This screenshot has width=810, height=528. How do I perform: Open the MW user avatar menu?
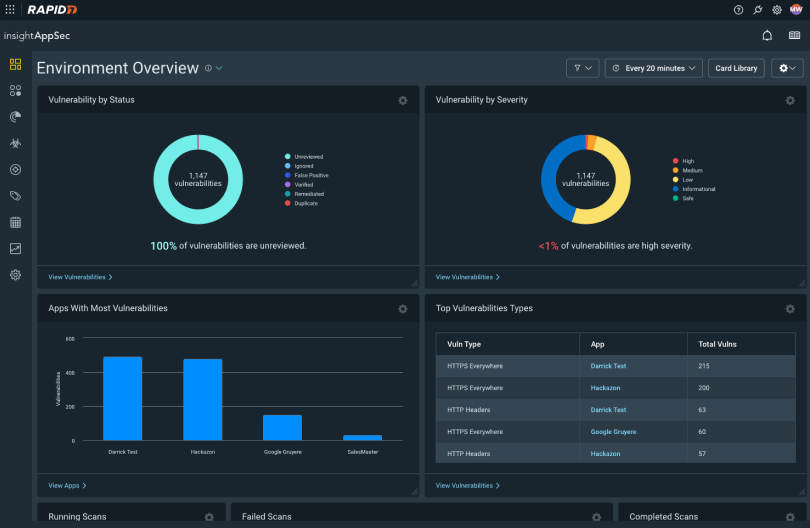796,10
